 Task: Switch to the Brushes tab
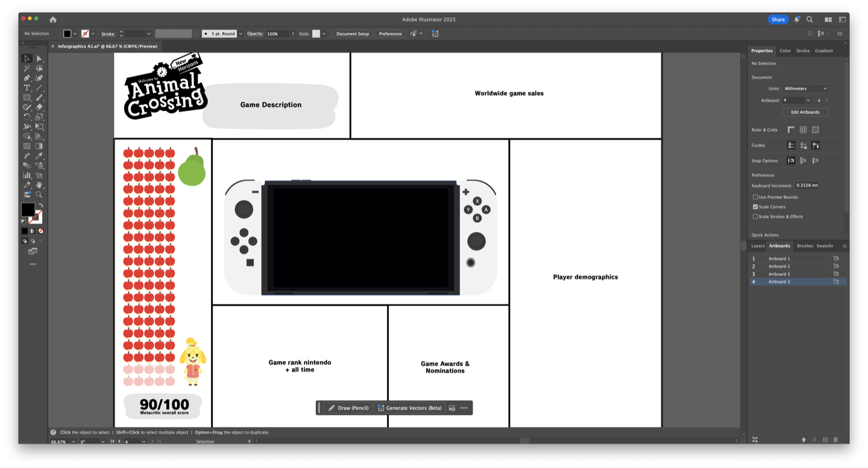[x=805, y=246]
